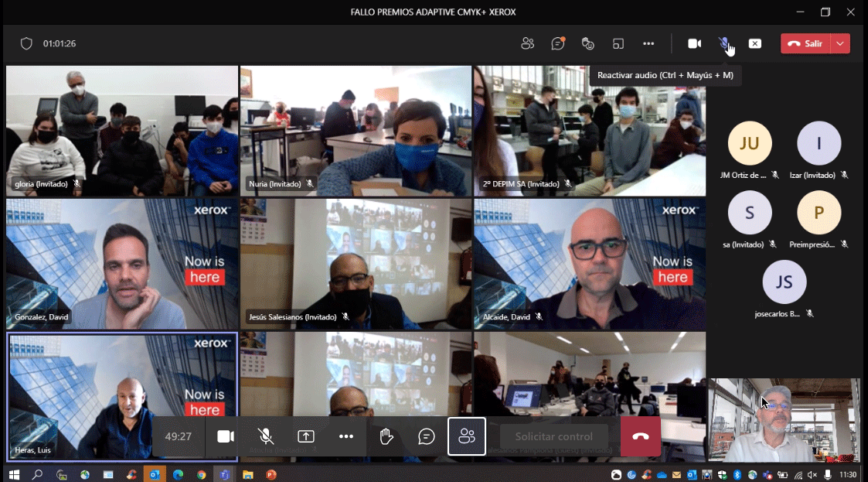Click the share screen icon in lower bar
The image size is (868, 482).
click(x=306, y=437)
